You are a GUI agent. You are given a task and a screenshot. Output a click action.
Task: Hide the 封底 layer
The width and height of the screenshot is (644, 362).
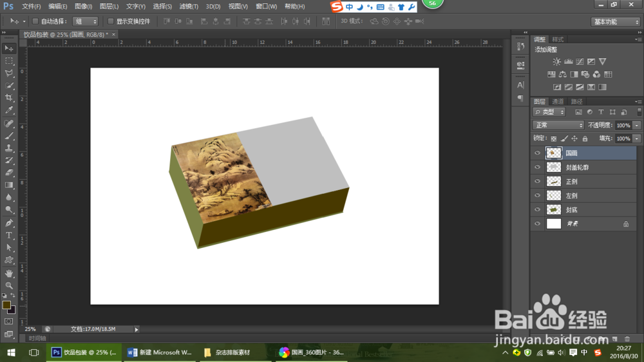pos(537,209)
